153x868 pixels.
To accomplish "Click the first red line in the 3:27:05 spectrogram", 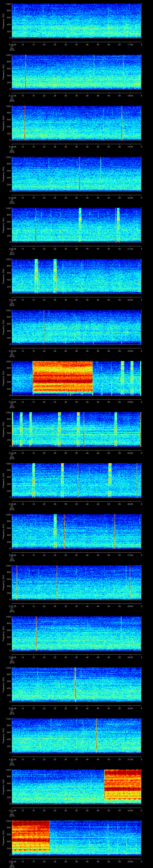I will click(17, 582).
